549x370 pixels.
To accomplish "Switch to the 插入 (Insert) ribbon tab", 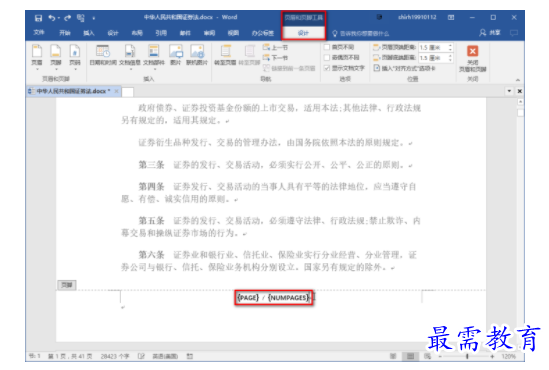I will (x=89, y=33).
